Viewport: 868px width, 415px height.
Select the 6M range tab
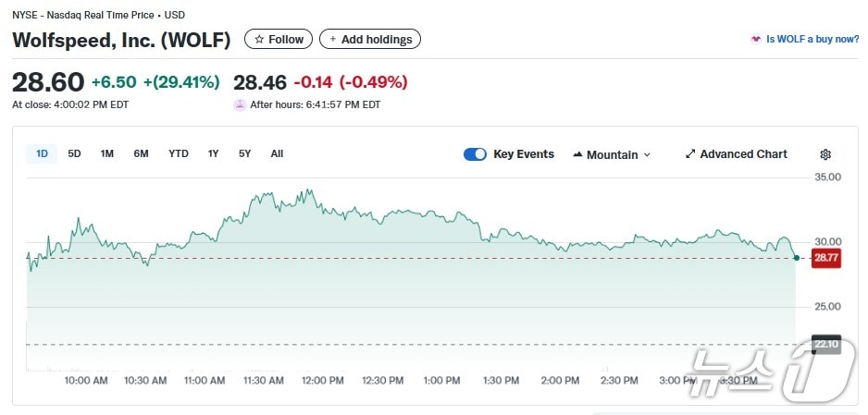tap(141, 153)
